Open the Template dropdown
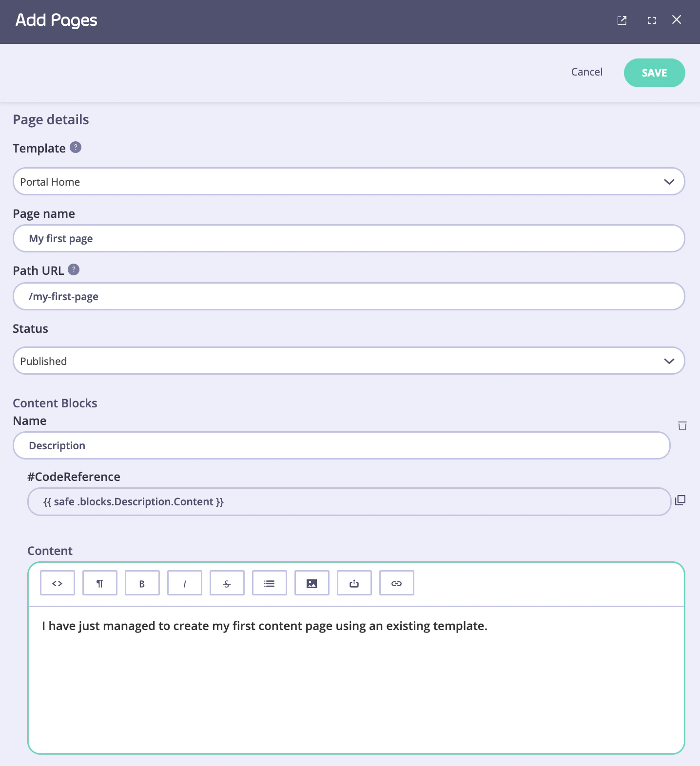700x766 pixels. coord(669,181)
